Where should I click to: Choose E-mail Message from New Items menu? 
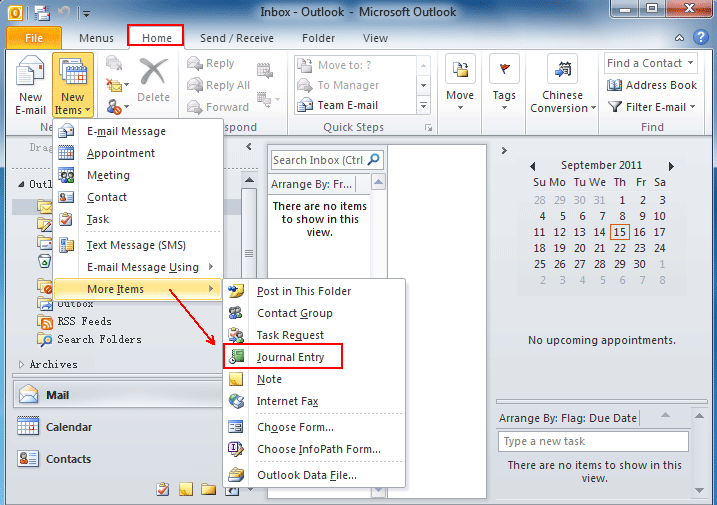[x=138, y=131]
